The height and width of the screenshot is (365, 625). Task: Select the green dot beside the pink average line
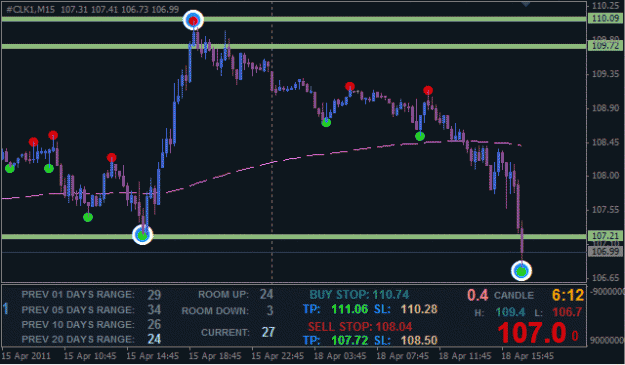point(420,136)
